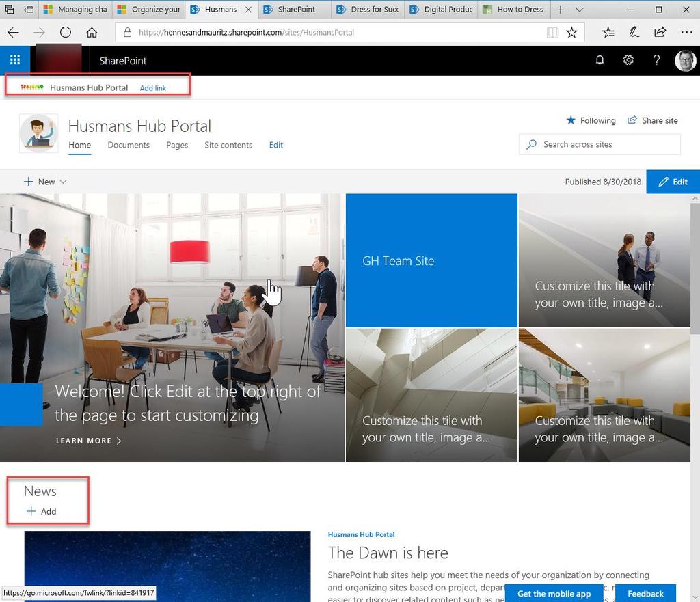The width and height of the screenshot is (700, 602).
Task: Click the Edit link in site navigation
Action: [x=276, y=145]
